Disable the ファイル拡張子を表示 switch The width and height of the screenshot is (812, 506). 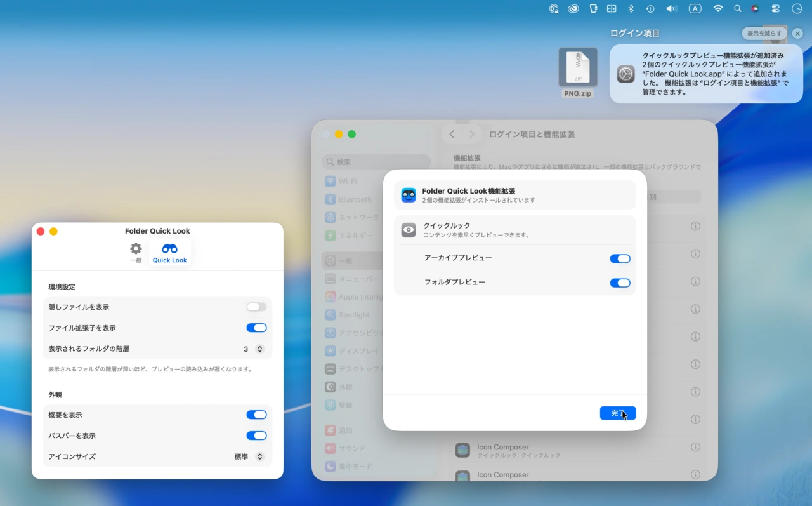256,328
